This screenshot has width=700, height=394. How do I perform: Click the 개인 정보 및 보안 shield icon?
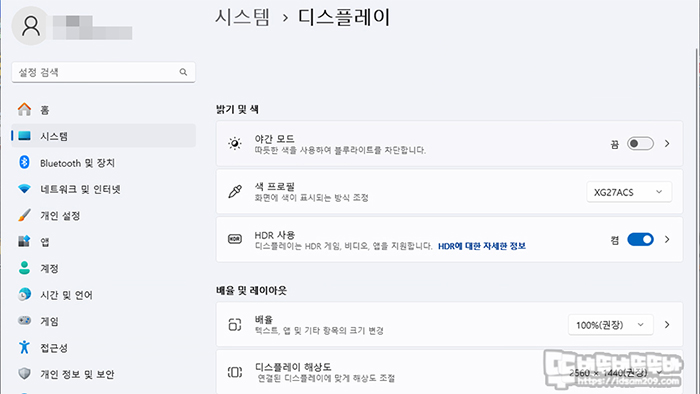point(25,373)
